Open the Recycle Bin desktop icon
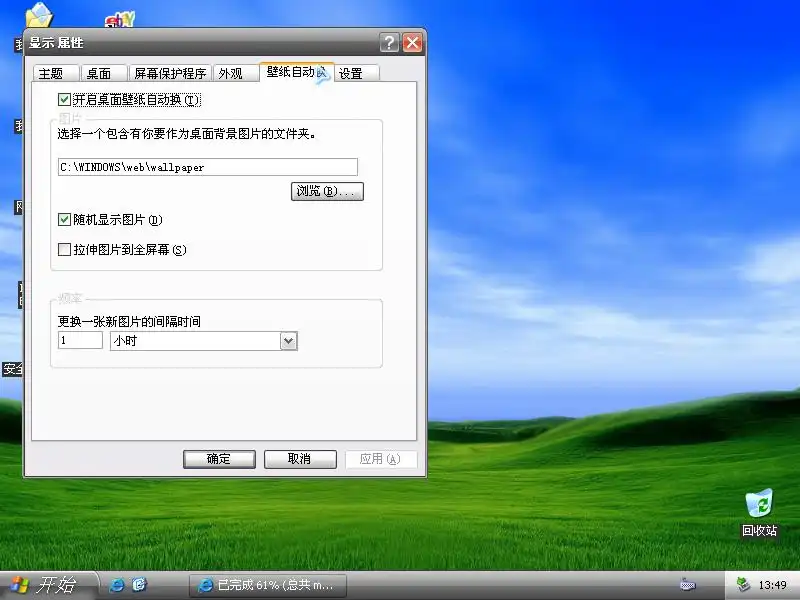Viewport: 800px width, 600px height. [759, 512]
